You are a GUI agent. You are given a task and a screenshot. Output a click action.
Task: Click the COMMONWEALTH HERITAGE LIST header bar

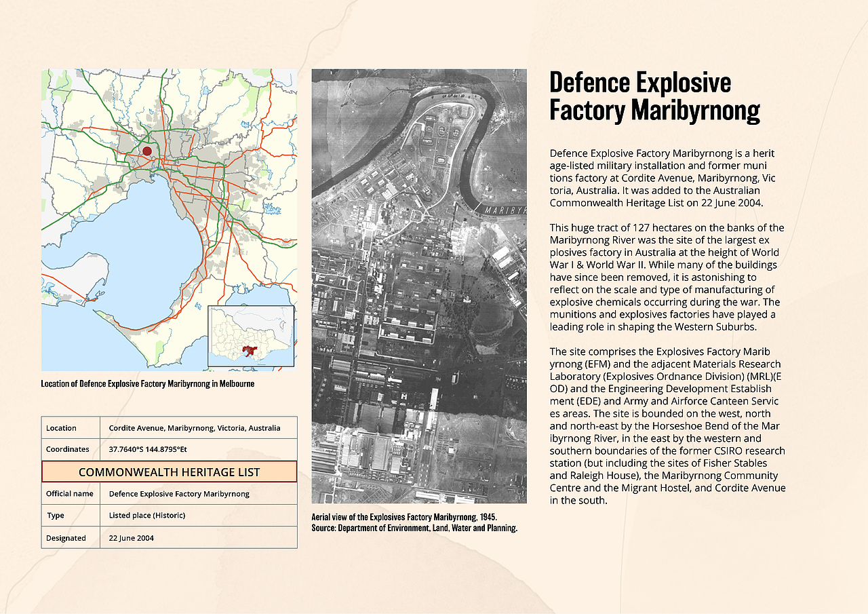point(170,472)
